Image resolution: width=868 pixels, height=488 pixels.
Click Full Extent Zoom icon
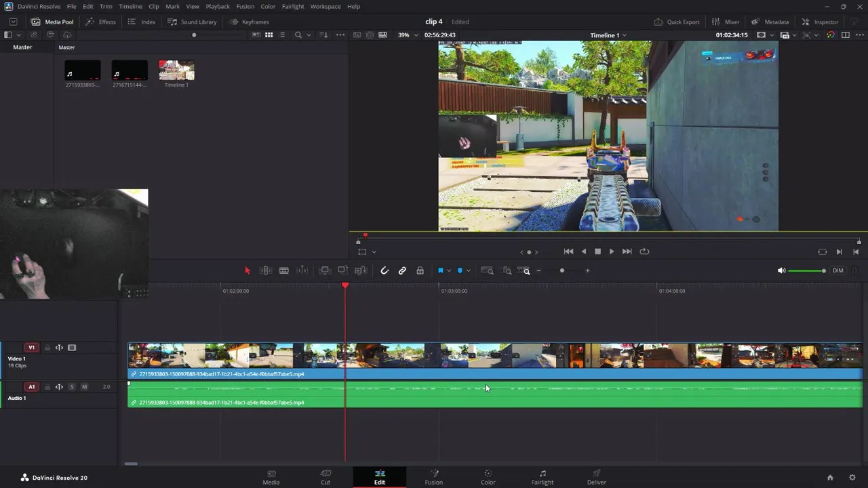pos(487,270)
